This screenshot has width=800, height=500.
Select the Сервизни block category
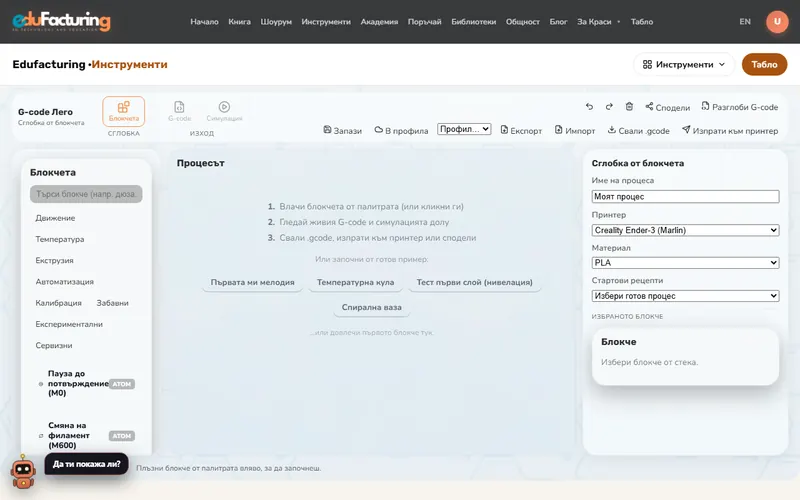pos(54,345)
